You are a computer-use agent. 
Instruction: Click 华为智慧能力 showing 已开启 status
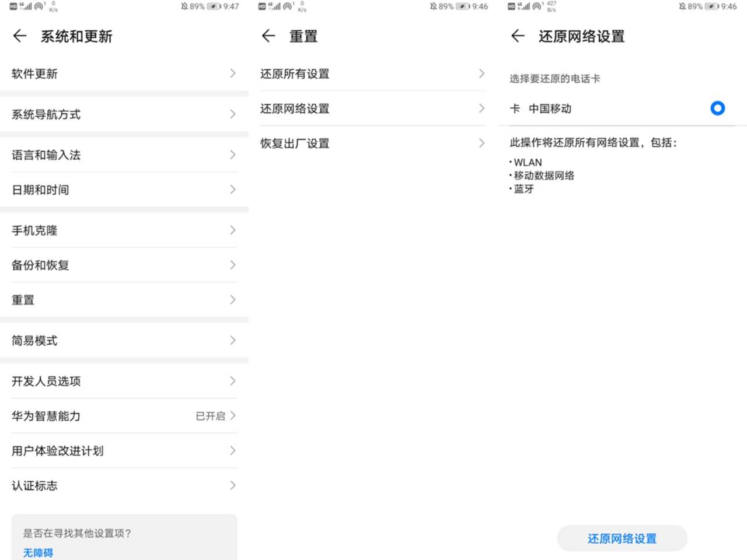(124, 416)
